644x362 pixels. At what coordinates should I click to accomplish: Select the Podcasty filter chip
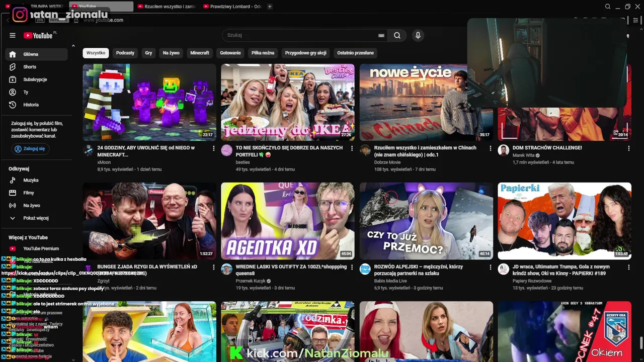pyautogui.click(x=125, y=53)
